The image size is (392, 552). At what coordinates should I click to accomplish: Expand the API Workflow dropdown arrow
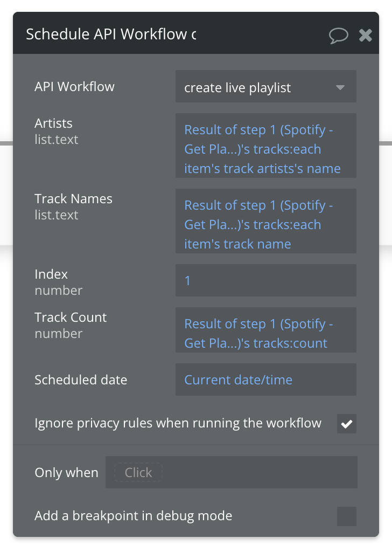click(340, 87)
